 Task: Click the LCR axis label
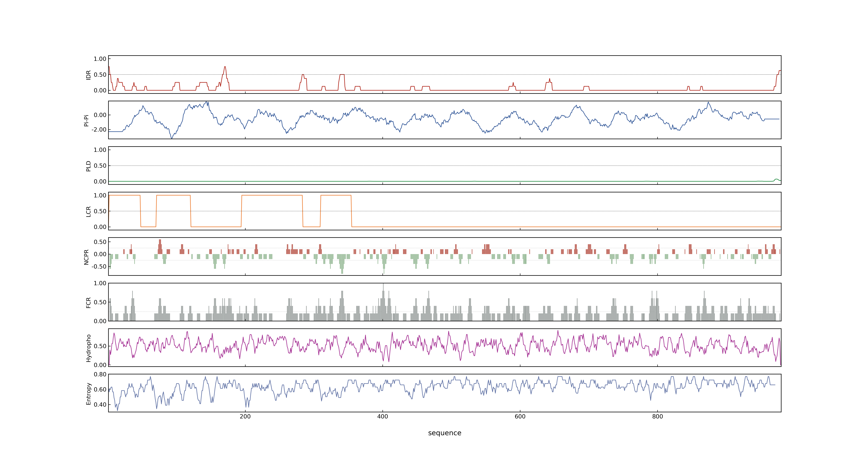coord(88,211)
